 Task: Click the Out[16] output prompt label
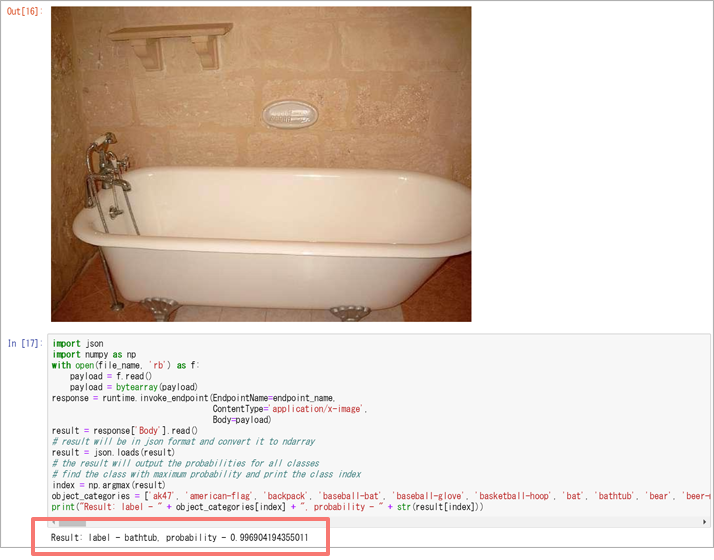pos(25,11)
